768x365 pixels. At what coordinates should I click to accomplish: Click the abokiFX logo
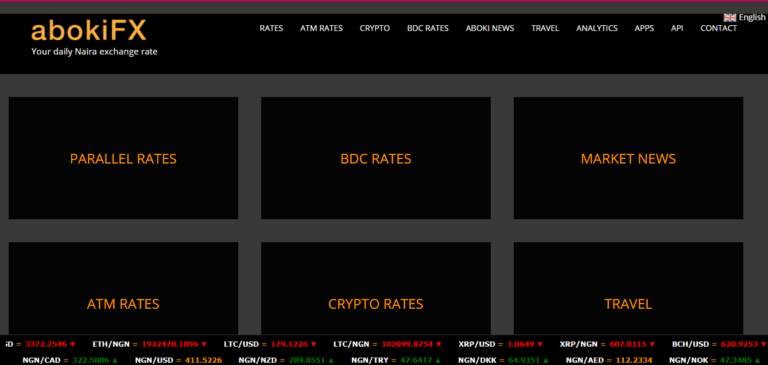pyautogui.click(x=89, y=31)
